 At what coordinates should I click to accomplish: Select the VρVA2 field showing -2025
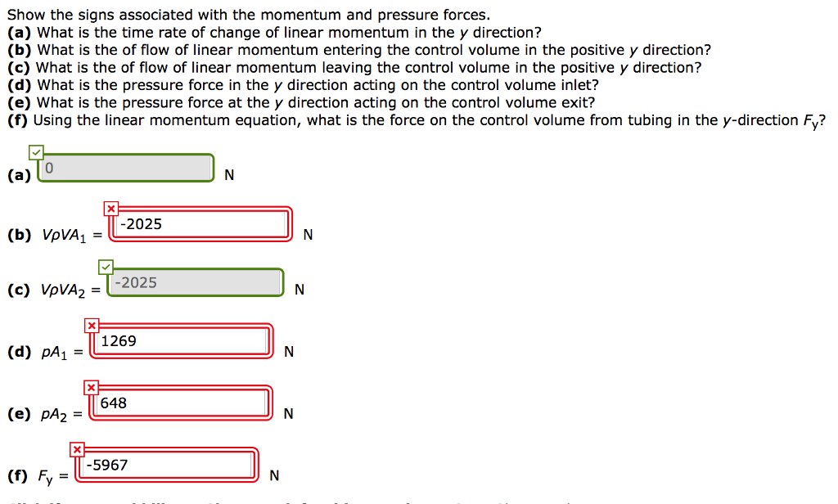point(196,282)
